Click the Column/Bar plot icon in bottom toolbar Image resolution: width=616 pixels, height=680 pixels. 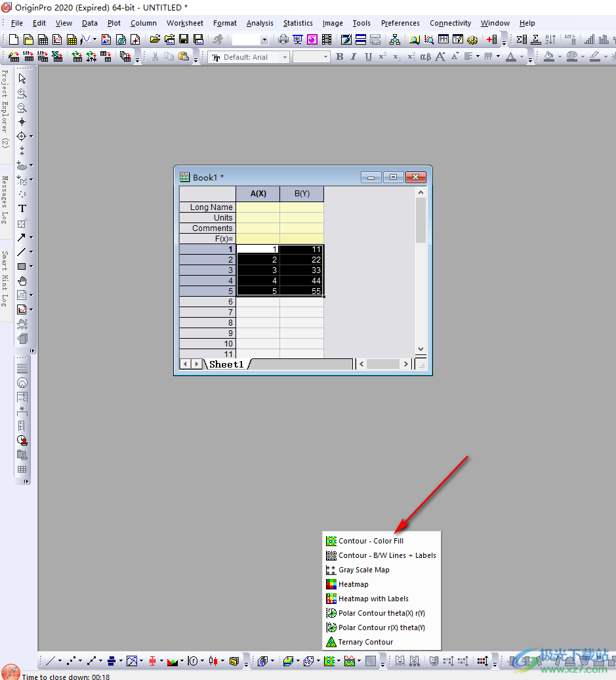click(x=112, y=661)
